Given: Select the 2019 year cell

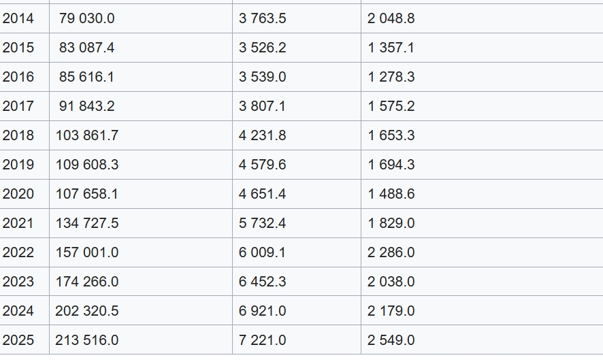Looking at the screenshot, I should click(x=18, y=165).
